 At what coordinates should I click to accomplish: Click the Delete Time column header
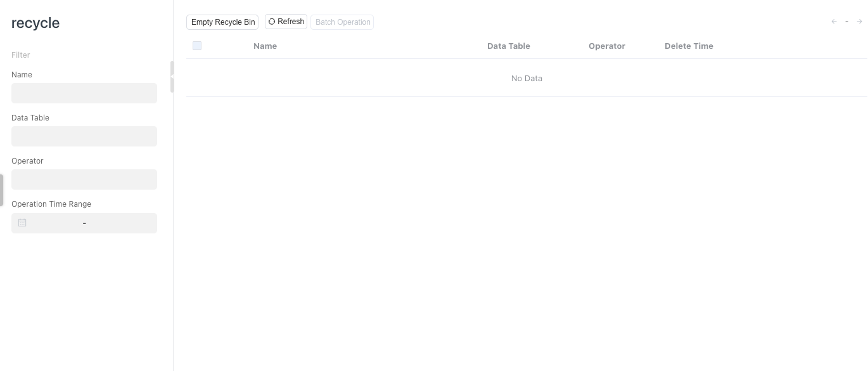tap(689, 46)
